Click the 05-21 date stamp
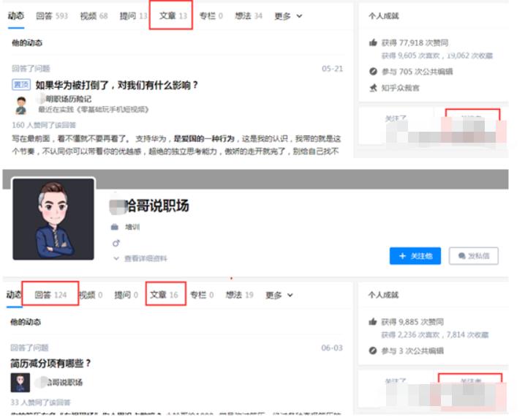The height and width of the screenshot is (420, 525). tap(332, 69)
